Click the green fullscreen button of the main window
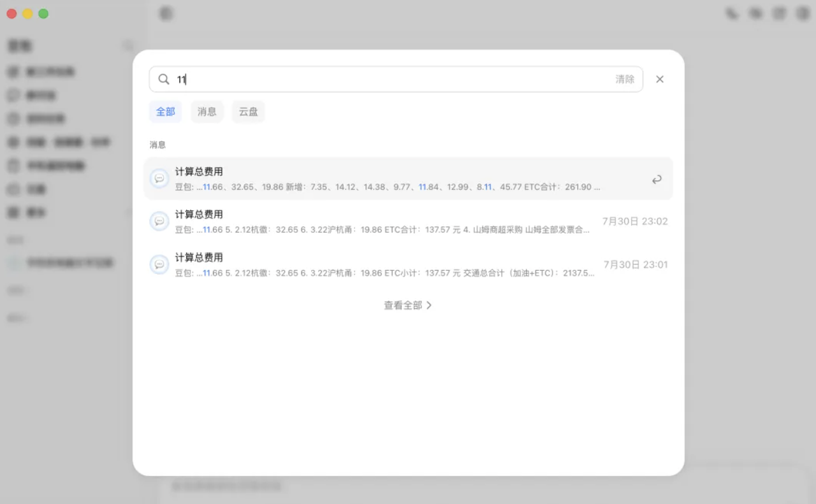Image resolution: width=816 pixels, height=504 pixels. [x=43, y=13]
